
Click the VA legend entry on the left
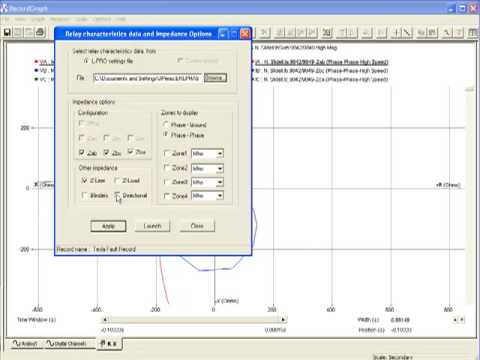click(45, 62)
